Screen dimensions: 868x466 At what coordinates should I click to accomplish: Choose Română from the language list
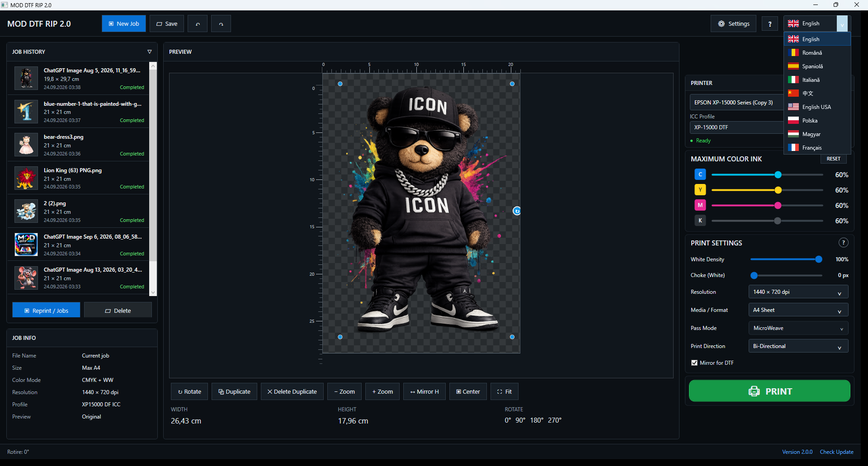click(817, 53)
